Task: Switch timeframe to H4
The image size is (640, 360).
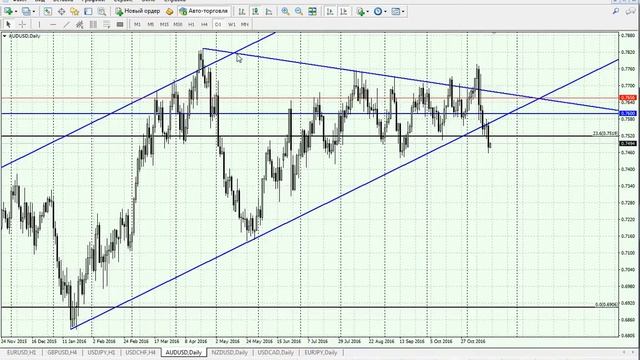Action: pyautogui.click(x=204, y=24)
